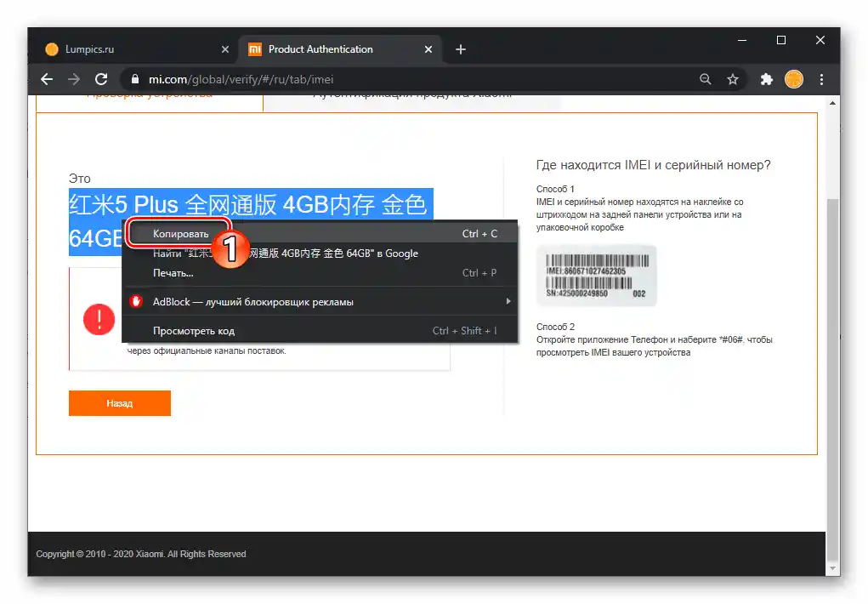
Task: Click the vertical page scrollbar thumb
Action: [x=832, y=379]
